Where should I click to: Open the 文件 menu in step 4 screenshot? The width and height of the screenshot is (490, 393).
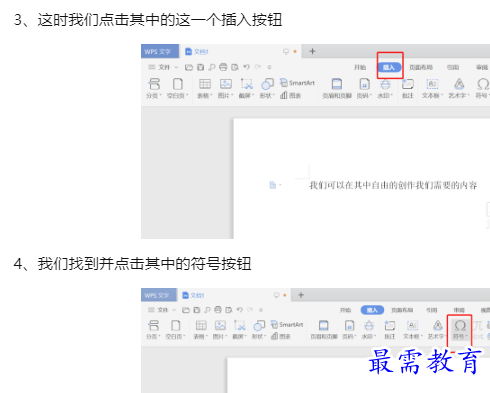point(162,310)
